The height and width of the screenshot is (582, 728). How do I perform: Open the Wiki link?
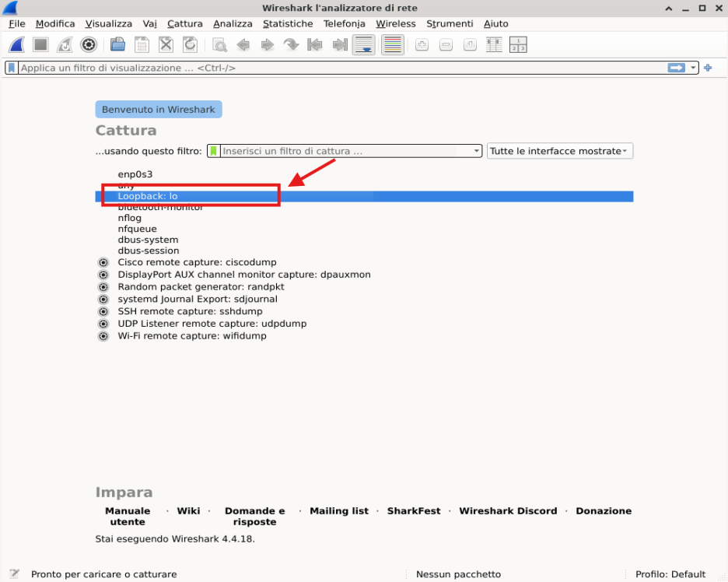click(x=188, y=511)
